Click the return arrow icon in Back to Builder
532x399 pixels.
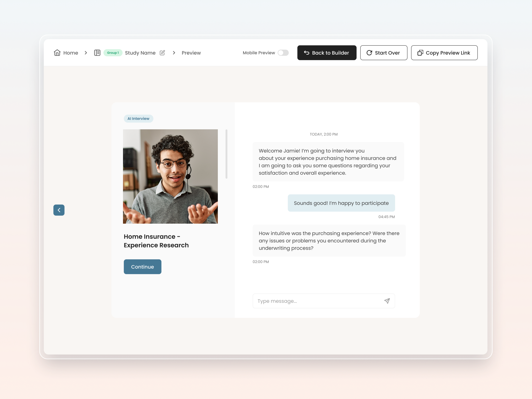pos(306,53)
